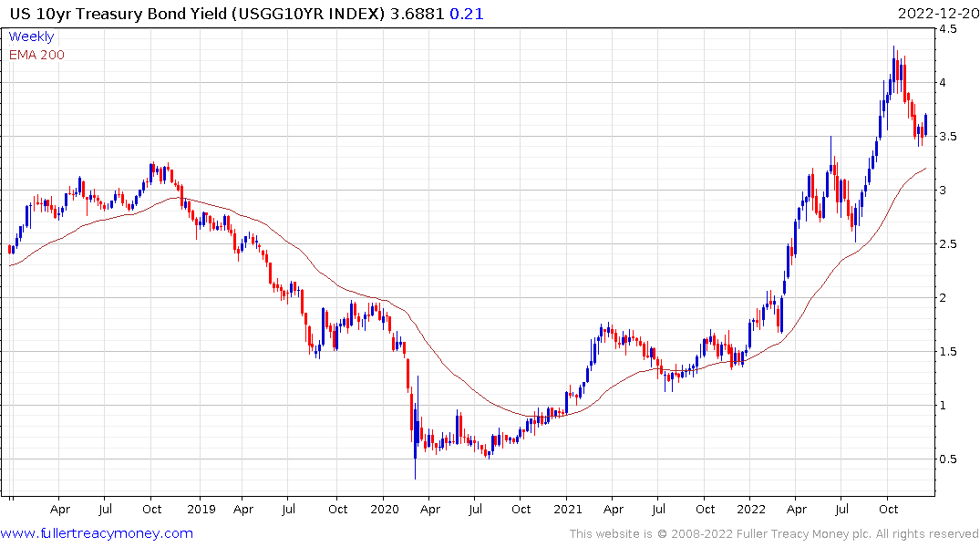Select the chart title 'US 10yr Treasury Bond Yield'
This screenshot has width=980, height=547.
click(119, 14)
